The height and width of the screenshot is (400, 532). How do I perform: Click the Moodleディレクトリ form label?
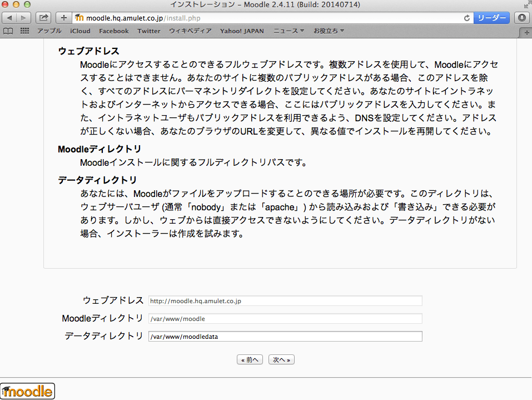(102, 318)
